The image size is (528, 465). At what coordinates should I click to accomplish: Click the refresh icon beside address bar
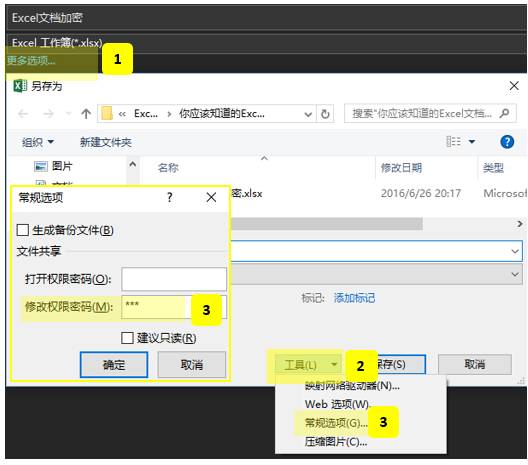(x=325, y=114)
